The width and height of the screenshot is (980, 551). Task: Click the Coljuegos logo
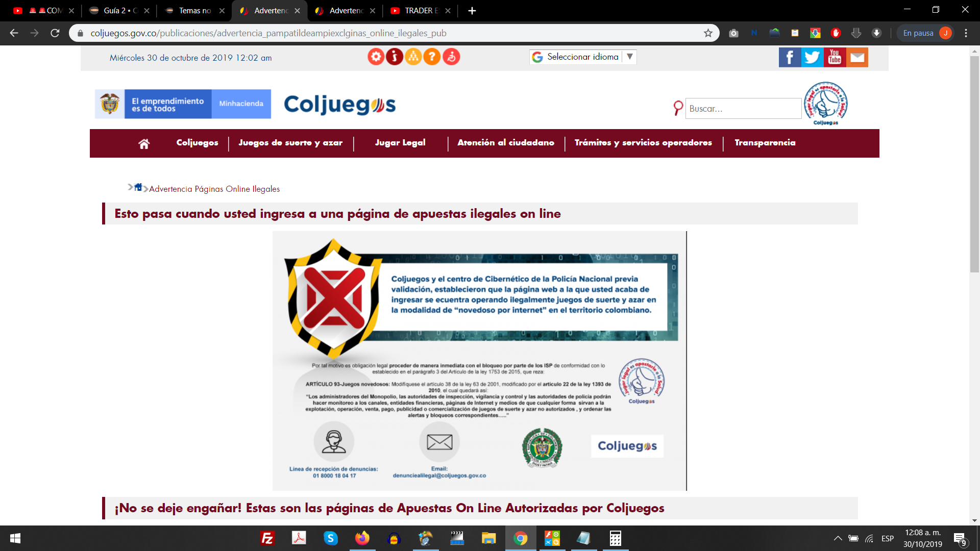(340, 104)
